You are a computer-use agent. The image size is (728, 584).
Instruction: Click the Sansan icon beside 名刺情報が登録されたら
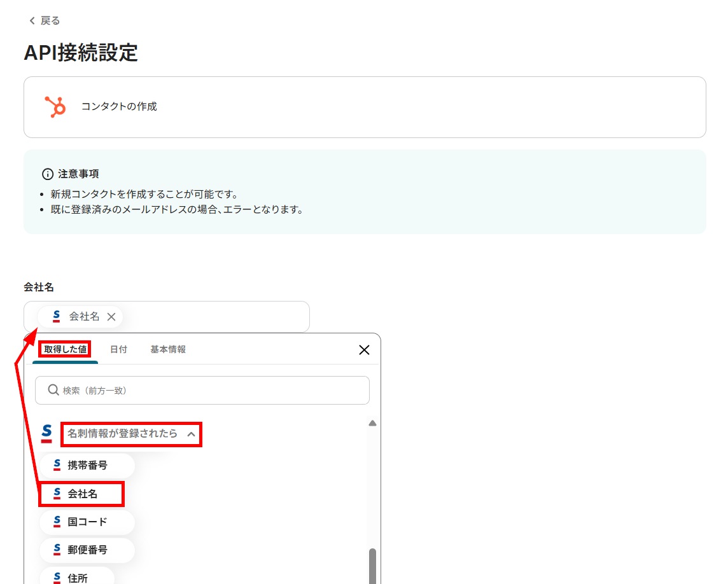46,434
